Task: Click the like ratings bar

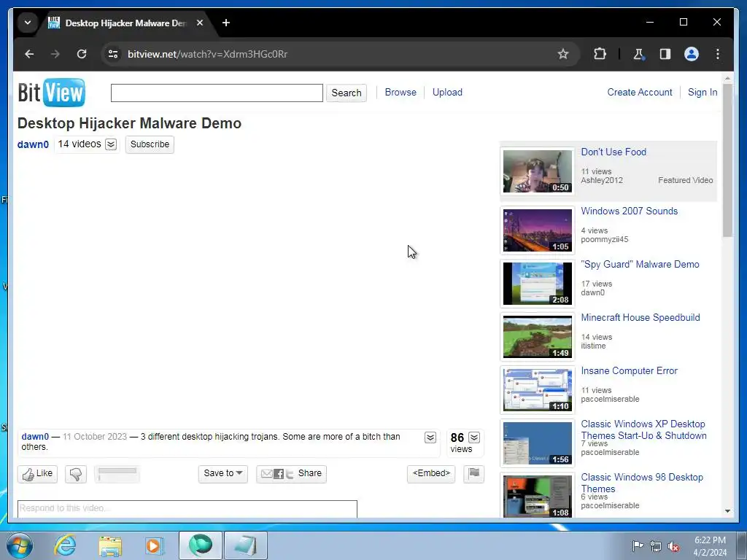Action: [x=117, y=474]
